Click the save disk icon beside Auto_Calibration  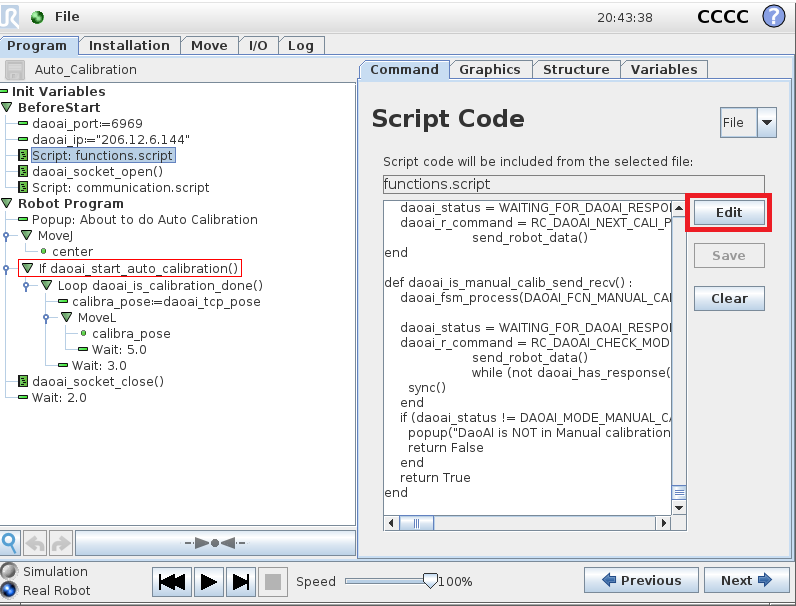point(15,70)
